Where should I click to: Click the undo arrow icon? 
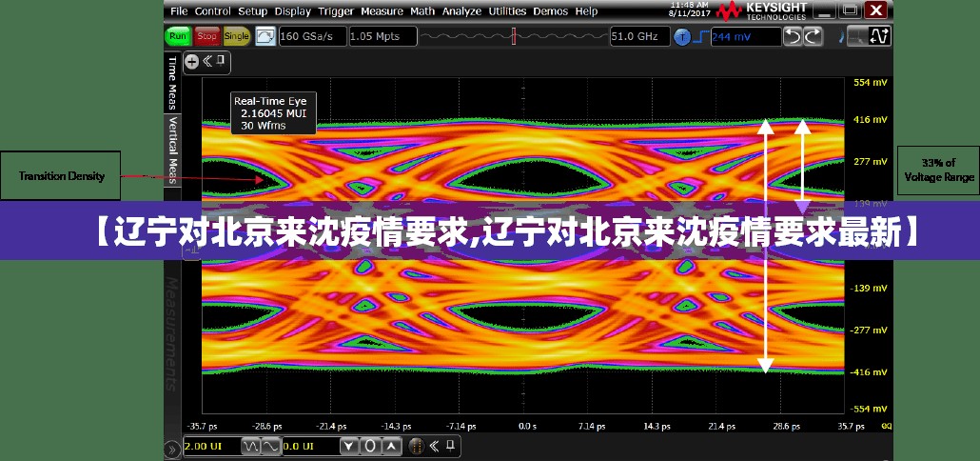pyautogui.click(x=794, y=36)
